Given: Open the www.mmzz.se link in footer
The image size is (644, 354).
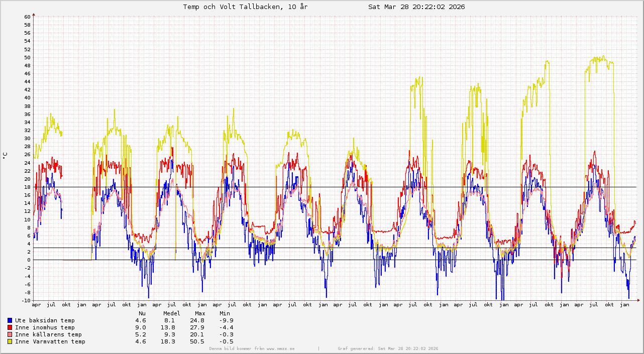Looking at the screenshot, I should click(x=280, y=348).
